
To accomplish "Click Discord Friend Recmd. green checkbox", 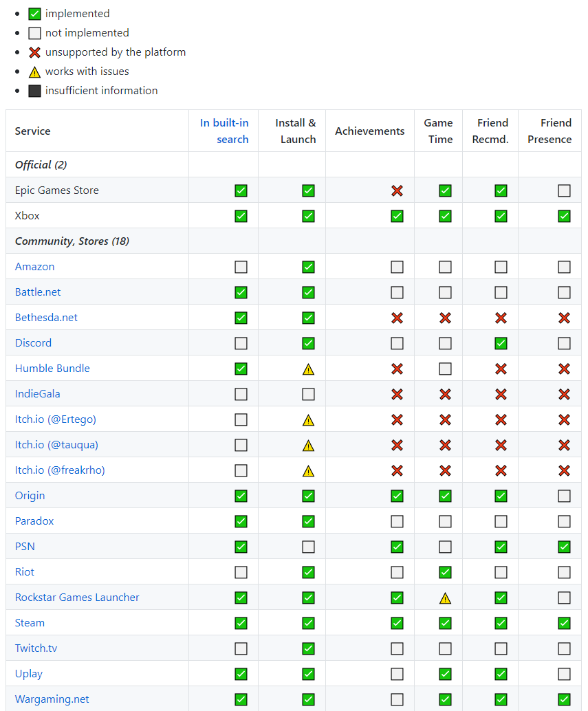I will tap(501, 343).
